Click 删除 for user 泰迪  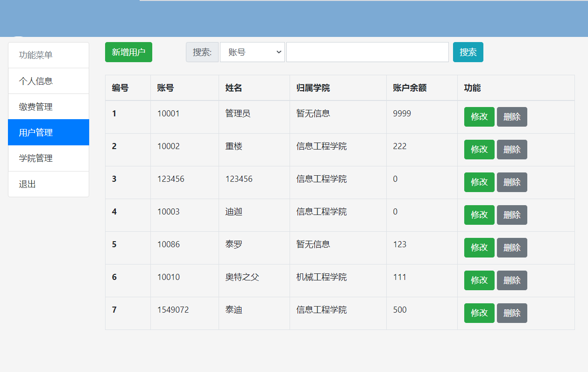(512, 313)
